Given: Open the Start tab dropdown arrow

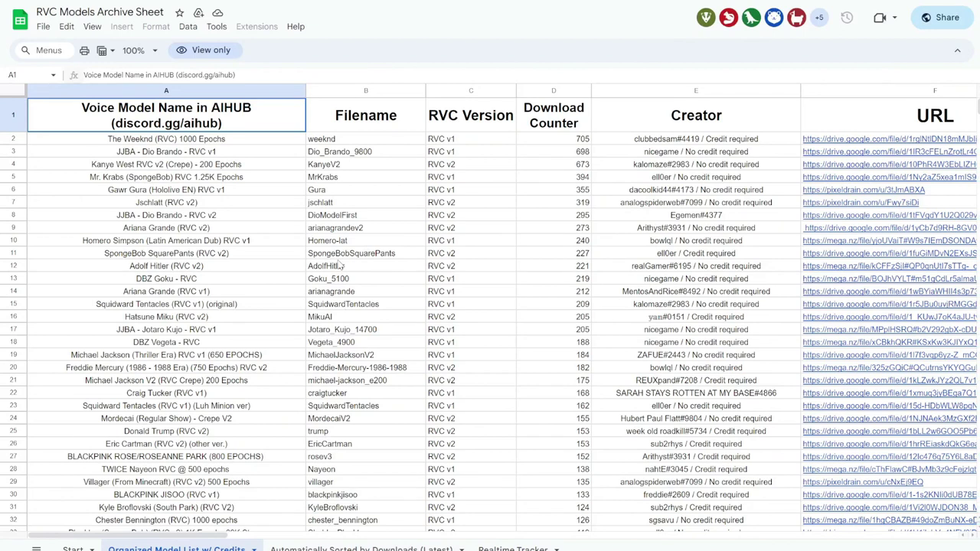Looking at the screenshot, I should point(91,549).
